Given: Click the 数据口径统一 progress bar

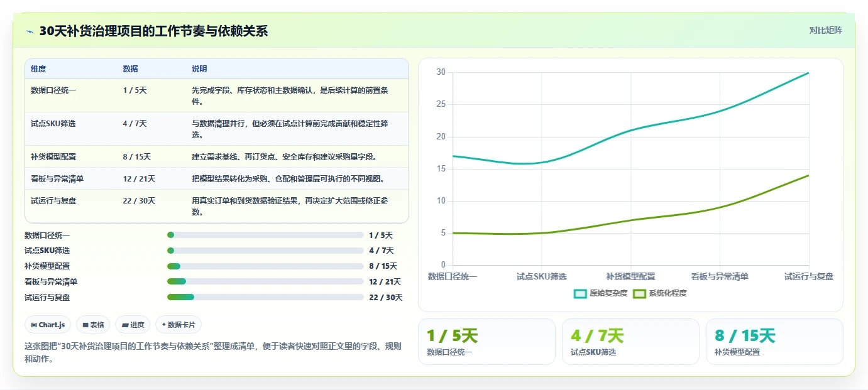Looking at the screenshot, I should 265,235.
